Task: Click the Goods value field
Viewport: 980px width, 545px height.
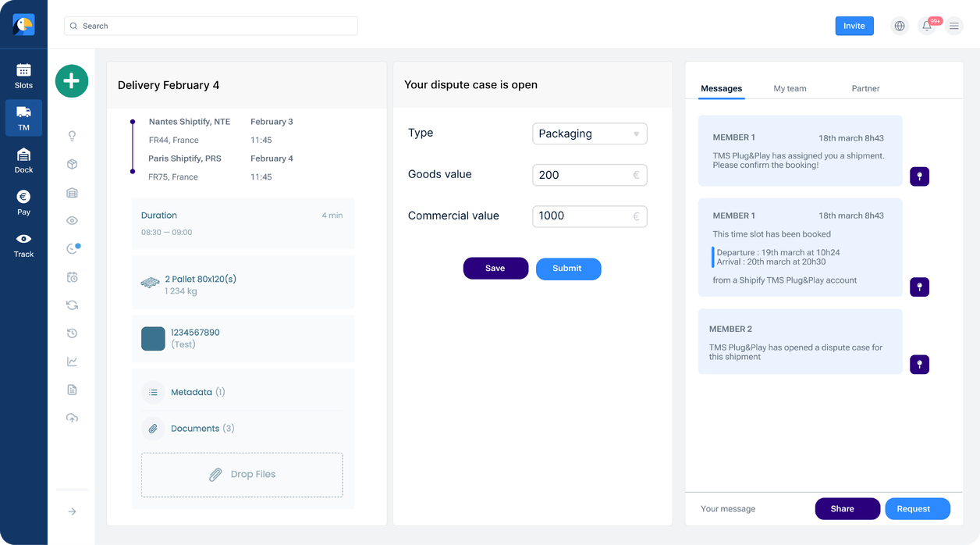Action: coord(590,175)
